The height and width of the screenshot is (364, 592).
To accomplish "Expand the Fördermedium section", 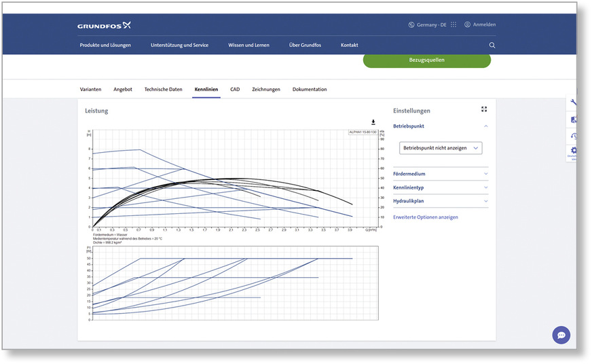I will tap(485, 174).
